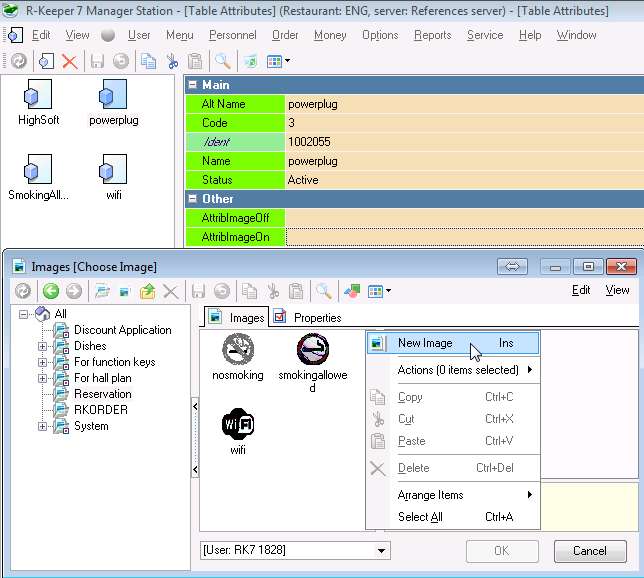Click the AttribImageOff value field

pyautogui.click(x=465, y=218)
